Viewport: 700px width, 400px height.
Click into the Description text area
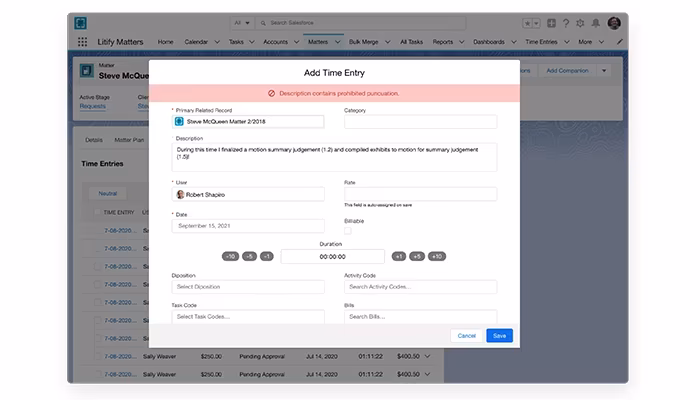pyautogui.click(x=334, y=157)
